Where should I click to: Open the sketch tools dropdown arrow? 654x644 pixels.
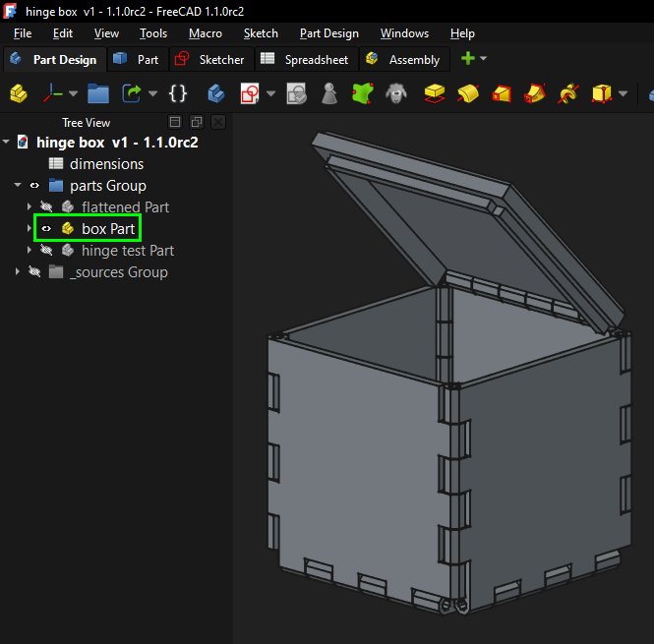click(271, 93)
